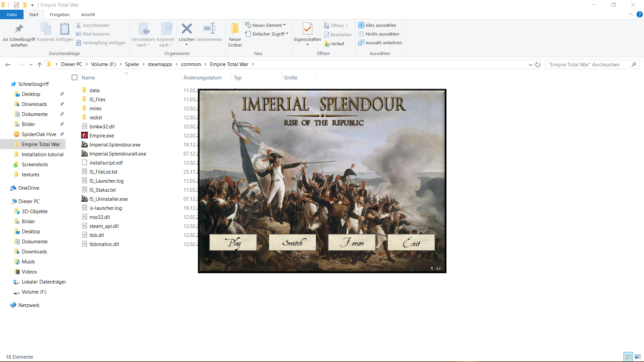The image size is (644, 362).
Task: Sort by the Name column header
Action: (x=88, y=77)
